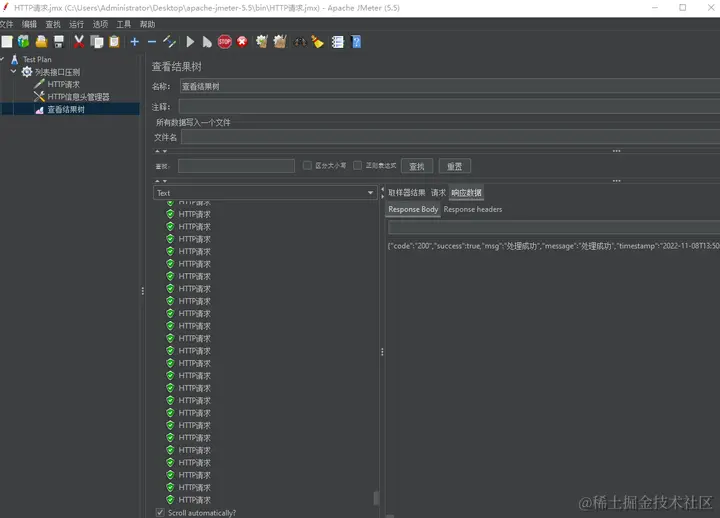Viewport: 720px width, 518px height.
Task: Click collapse arrows above Text dropdown
Action: tap(161, 181)
